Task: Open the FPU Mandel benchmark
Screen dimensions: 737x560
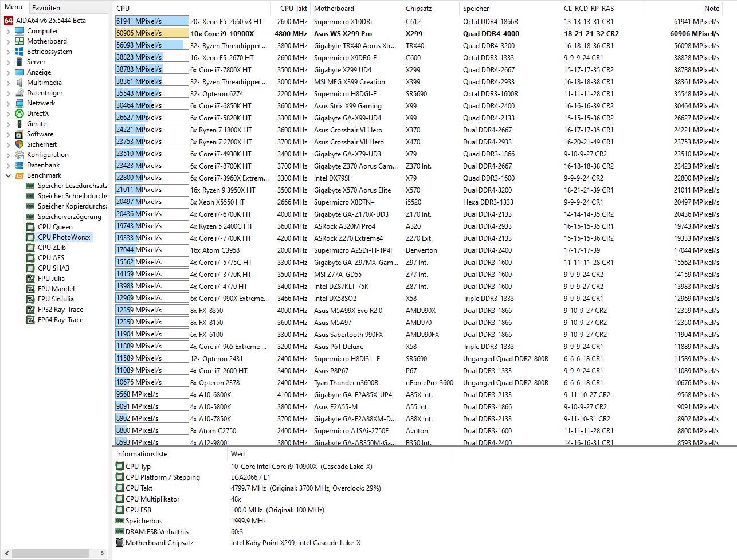Action: coord(56,289)
